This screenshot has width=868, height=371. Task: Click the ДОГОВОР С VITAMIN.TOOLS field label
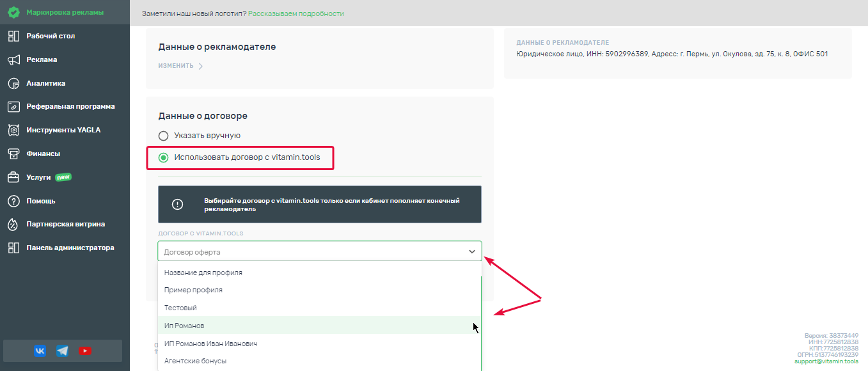tap(201, 233)
